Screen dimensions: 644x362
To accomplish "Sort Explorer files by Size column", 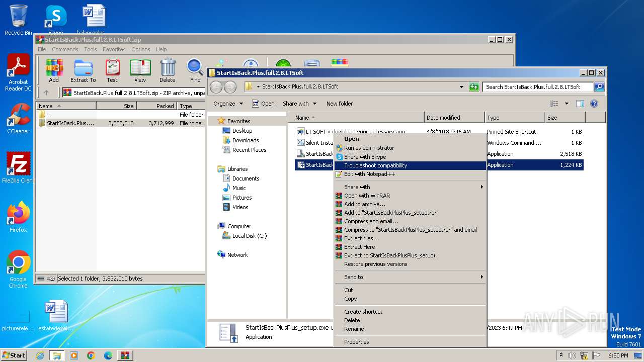I will 565,118.
